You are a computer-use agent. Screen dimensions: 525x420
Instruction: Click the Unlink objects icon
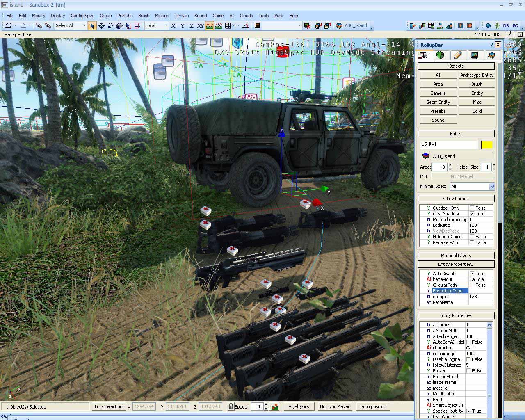48,25
